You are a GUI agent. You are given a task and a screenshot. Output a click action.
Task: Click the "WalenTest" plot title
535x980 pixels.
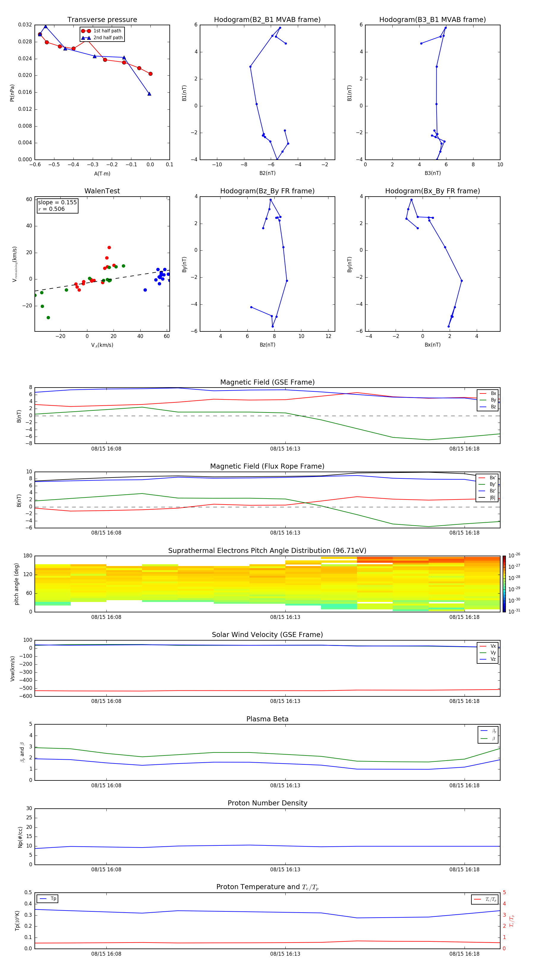(x=102, y=191)
